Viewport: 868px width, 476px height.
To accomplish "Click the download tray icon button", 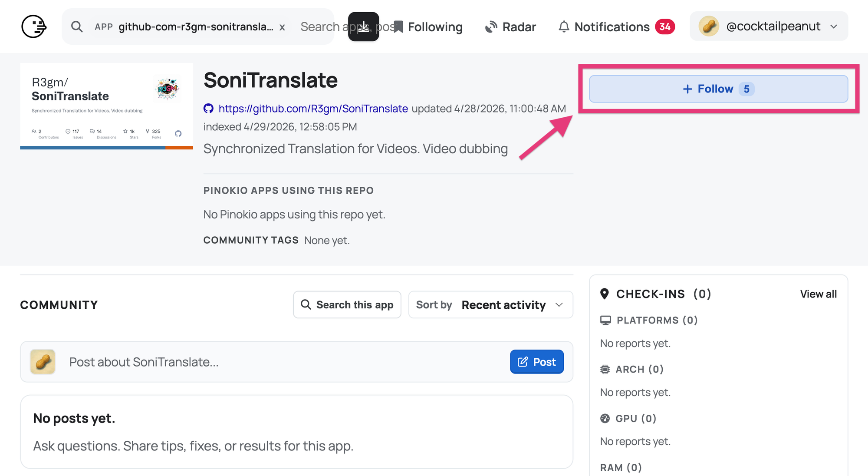I will 364,26.
